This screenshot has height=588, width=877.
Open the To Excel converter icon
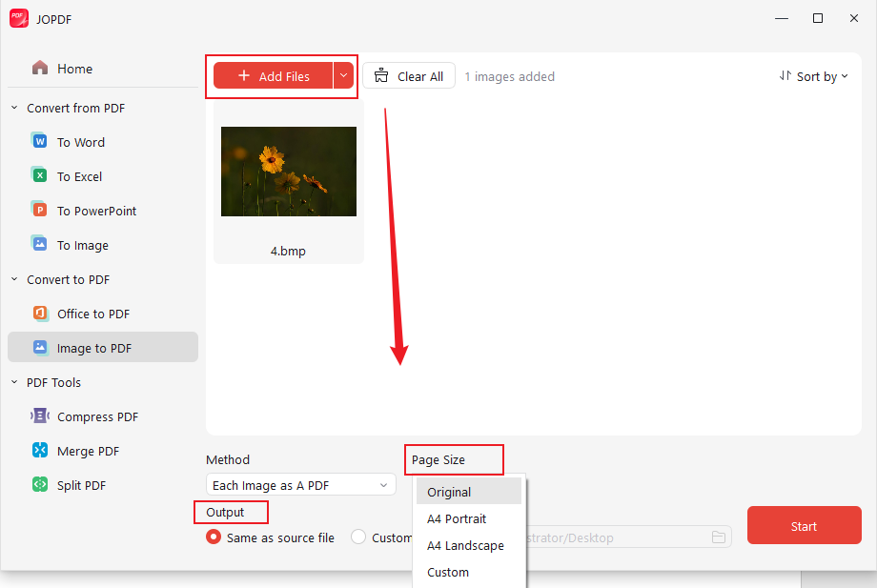click(38, 175)
